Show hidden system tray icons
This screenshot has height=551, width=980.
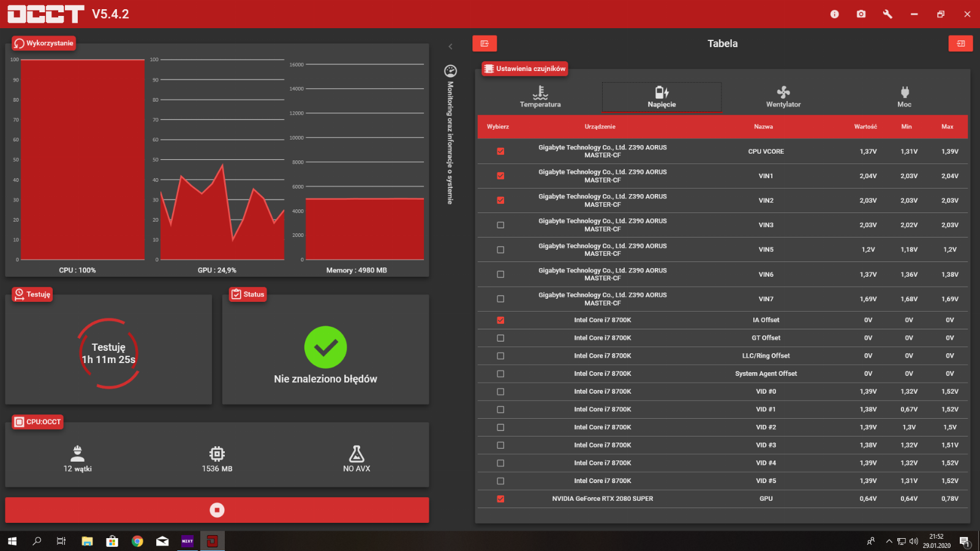point(889,541)
